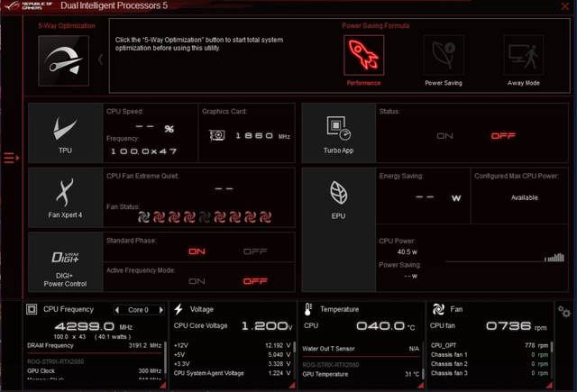Click the last red fan status icon
Viewport: 577px width, 392px height.
(x=265, y=217)
